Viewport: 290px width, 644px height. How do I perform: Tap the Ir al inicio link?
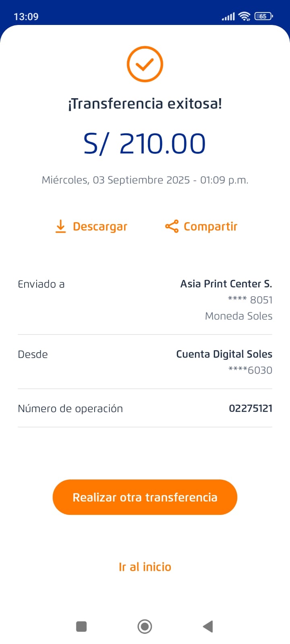coord(145,567)
